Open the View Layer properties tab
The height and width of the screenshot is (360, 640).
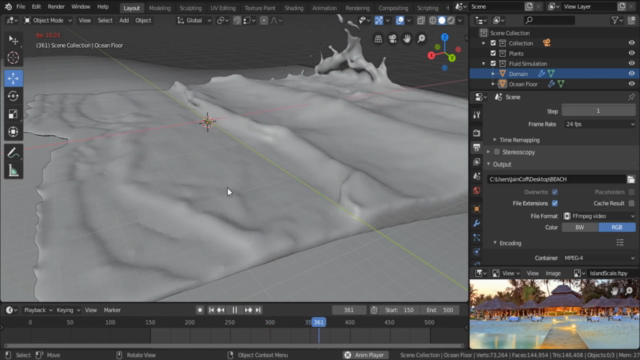[x=476, y=162]
